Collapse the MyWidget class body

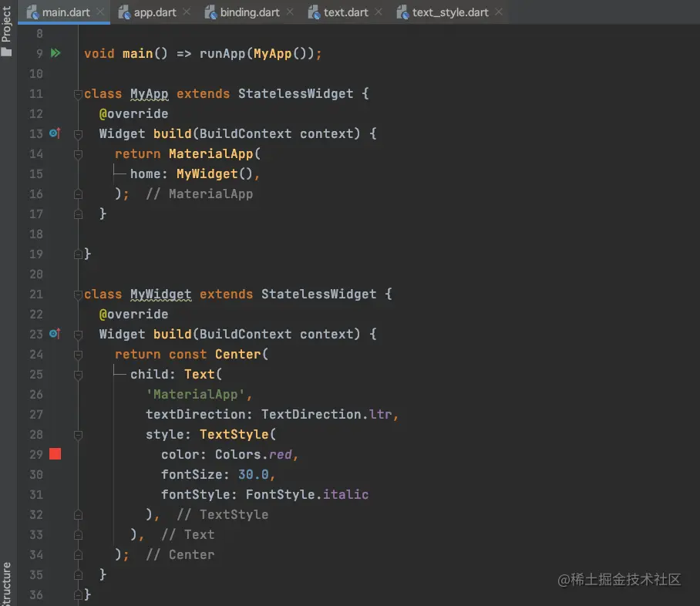click(x=78, y=294)
